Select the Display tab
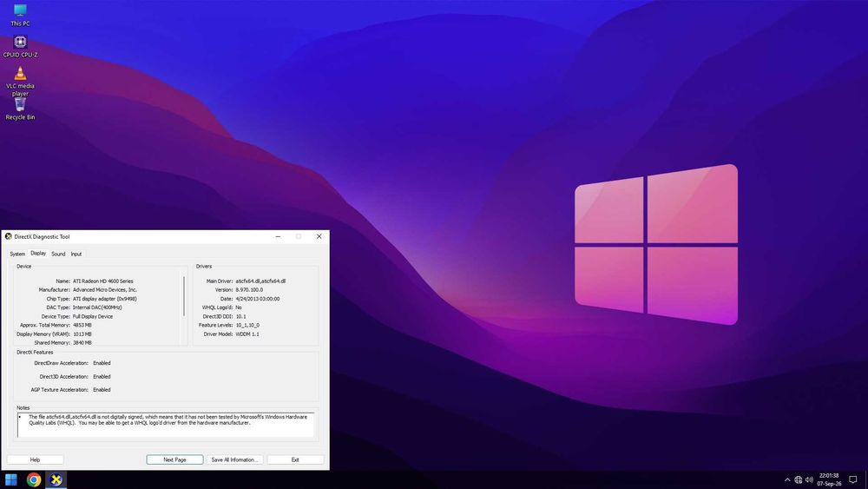The width and height of the screenshot is (868, 489). click(38, 253)
